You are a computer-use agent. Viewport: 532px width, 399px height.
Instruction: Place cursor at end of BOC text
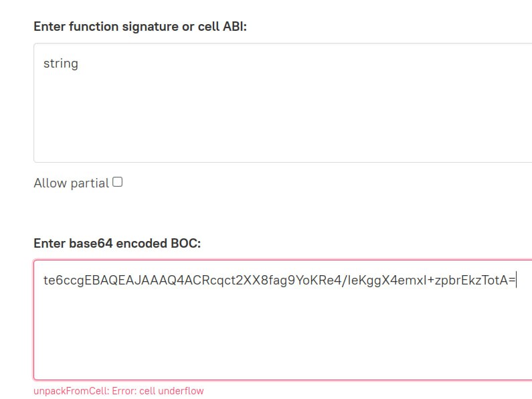click(516, 281)
